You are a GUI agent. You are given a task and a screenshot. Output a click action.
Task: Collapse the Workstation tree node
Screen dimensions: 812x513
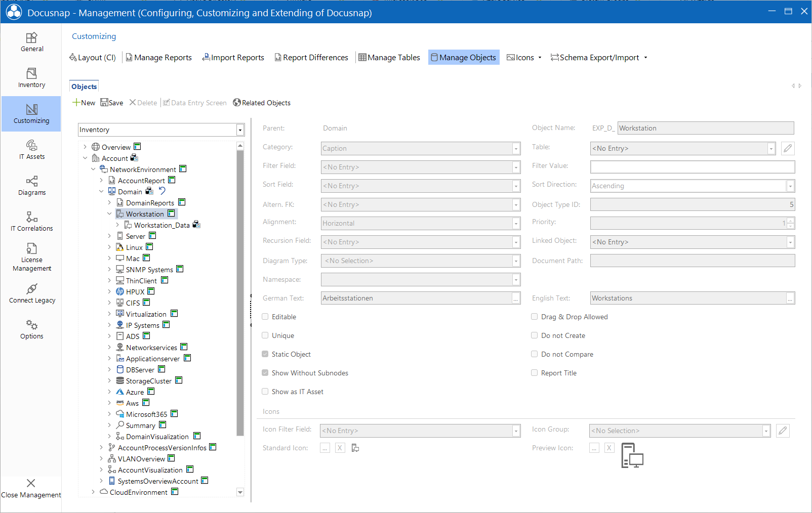109,213
